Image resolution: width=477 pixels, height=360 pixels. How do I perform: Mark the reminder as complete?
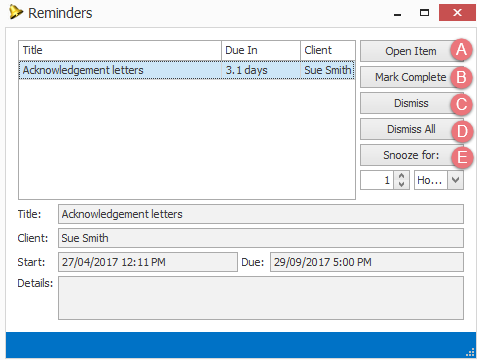411,77
